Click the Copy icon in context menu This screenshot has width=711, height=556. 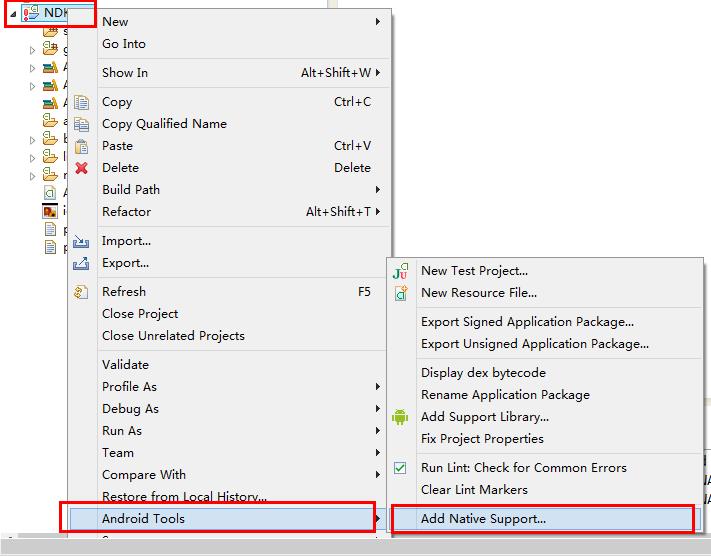(x=81, y=102)
